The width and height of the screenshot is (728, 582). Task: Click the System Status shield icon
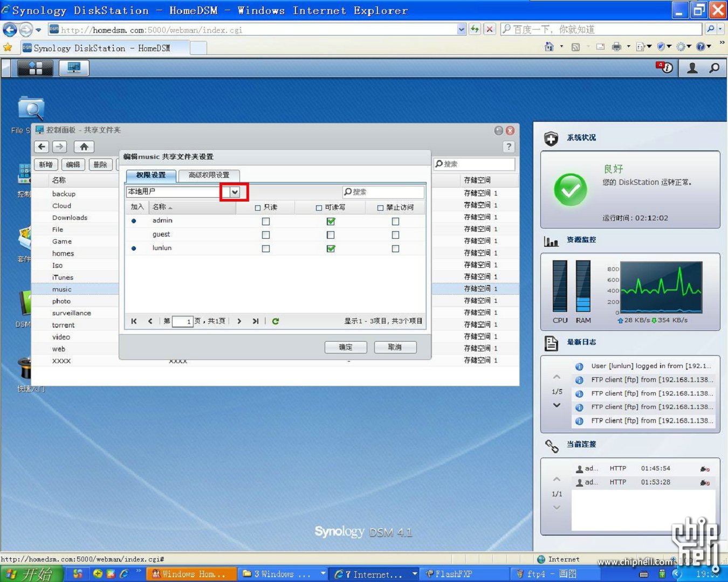click(x=551, y=139)
